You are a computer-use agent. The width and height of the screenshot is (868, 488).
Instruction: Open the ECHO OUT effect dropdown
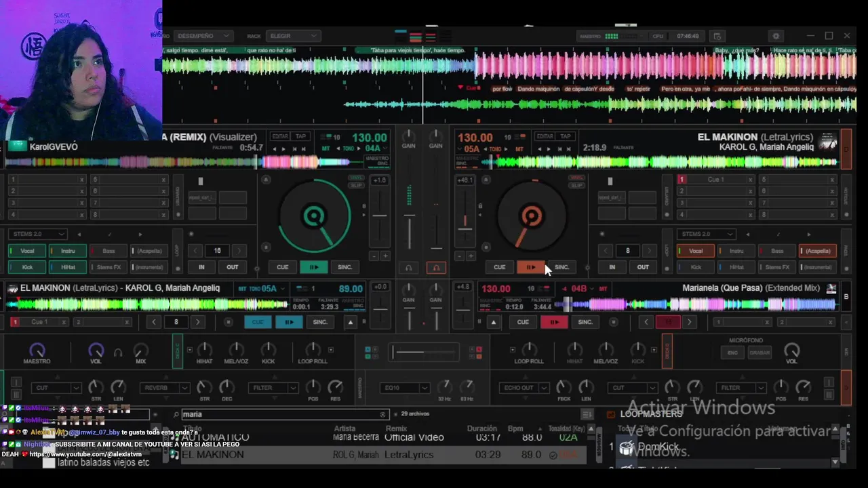[x=525, y=388]
